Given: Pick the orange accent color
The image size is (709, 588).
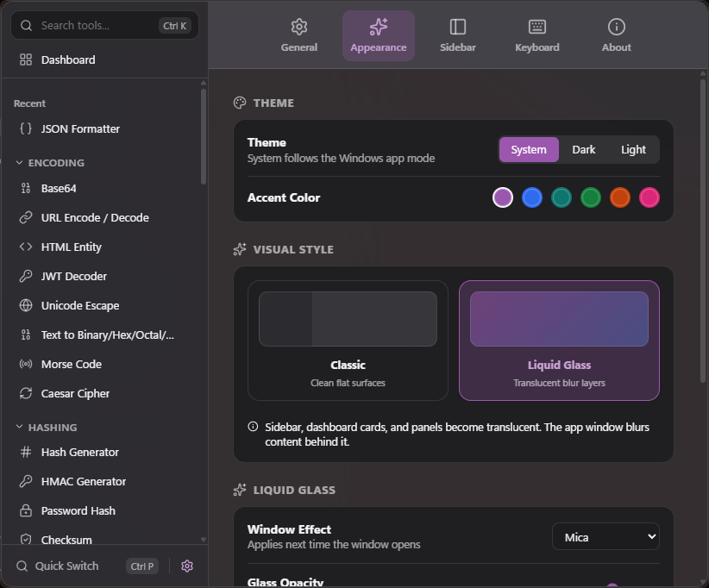Looking at the screenshot, I should pyautogui.click(x=620, y=197).
